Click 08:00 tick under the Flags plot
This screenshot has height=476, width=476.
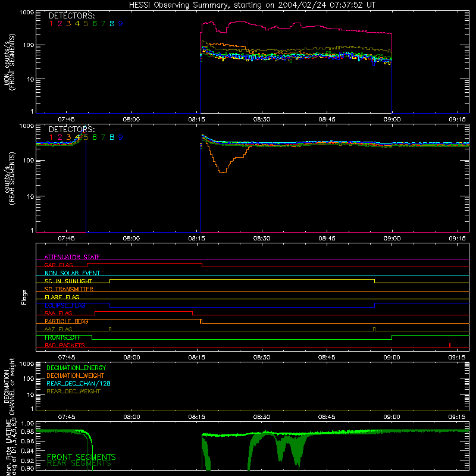(x=131, y=358)
